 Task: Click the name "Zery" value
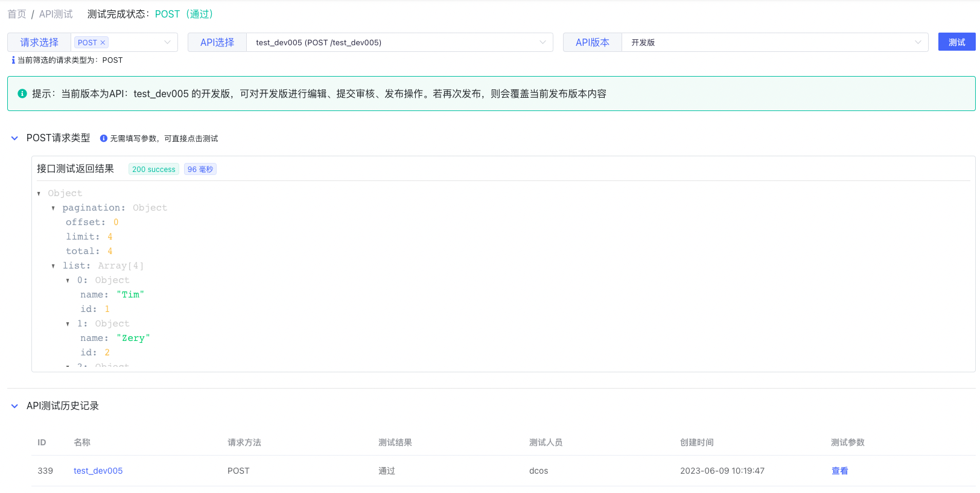tap(133, 338)
